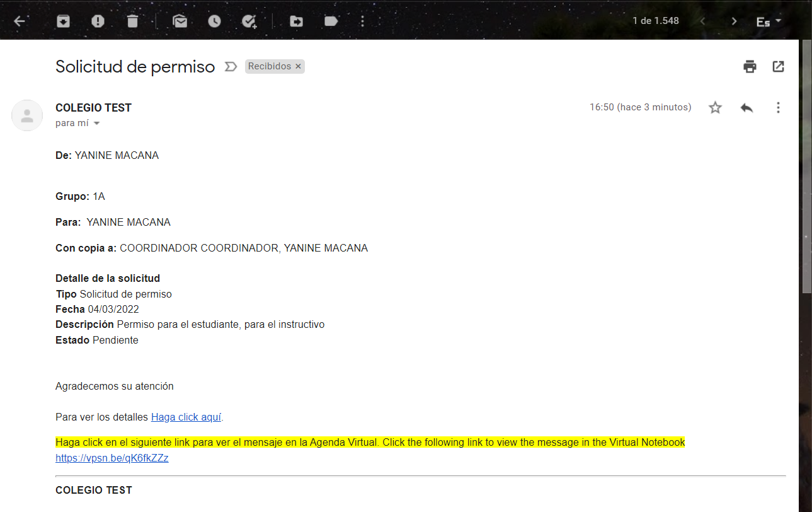Screen dimensions: 812x512
Task: Click the 'De: YANINE MACANA' line
Action: click(107, 155)
